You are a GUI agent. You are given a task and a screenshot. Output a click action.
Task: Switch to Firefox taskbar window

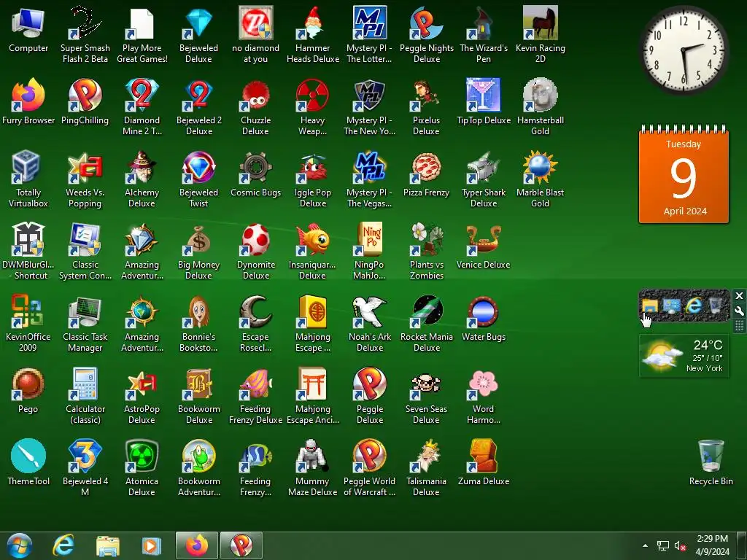(x=197, y=545)
